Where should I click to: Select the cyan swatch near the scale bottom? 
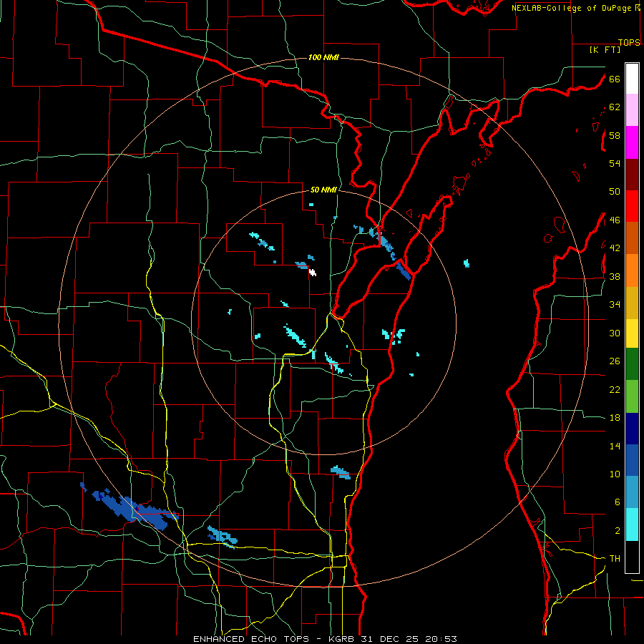(632, 525)
